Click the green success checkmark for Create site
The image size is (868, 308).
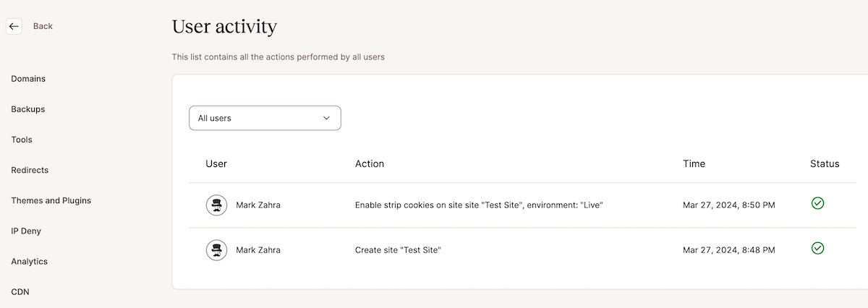tap(817, 248)
